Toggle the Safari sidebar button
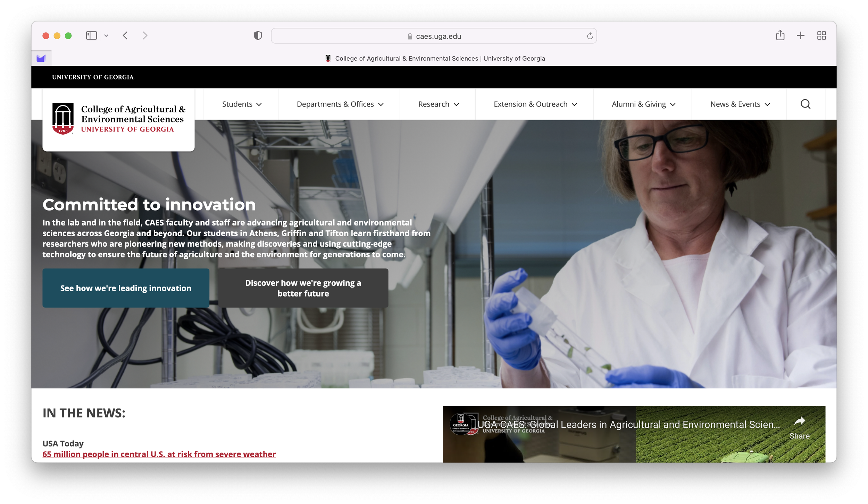868x504 pixels. pyautogui.click(x=91, y=36)
